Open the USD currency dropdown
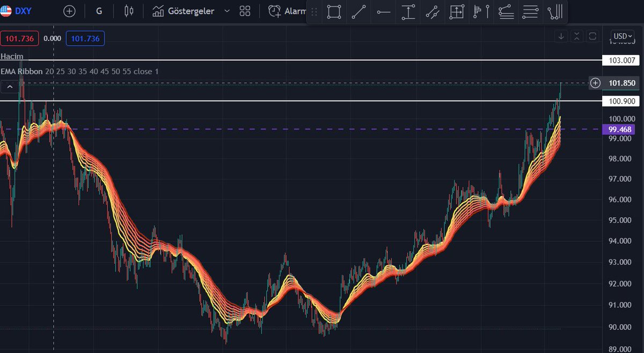 coord(623,36)
